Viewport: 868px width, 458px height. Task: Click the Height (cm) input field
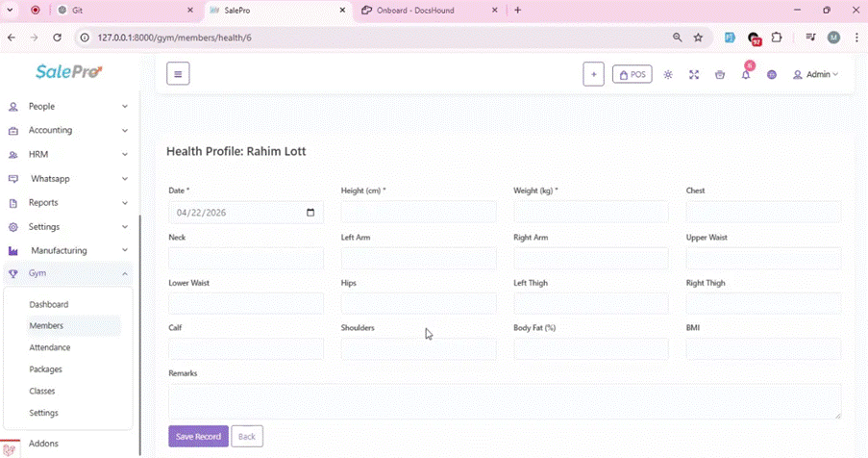[x=418, y=213]
